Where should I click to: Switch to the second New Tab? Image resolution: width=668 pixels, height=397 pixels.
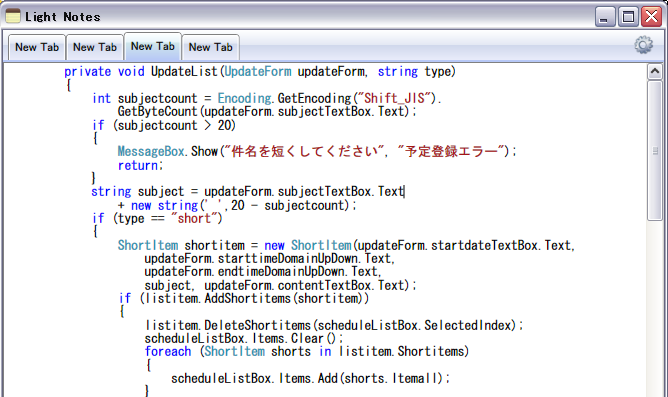[95, 47]
